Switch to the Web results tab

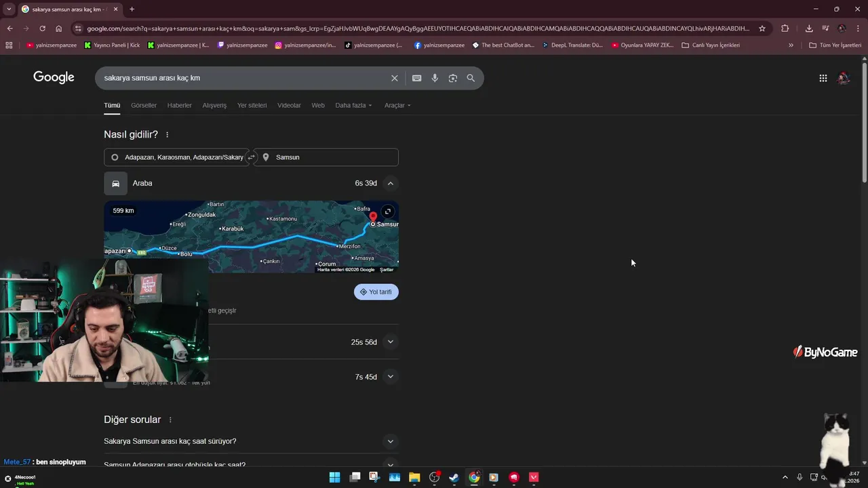click(x=318, y=106)
